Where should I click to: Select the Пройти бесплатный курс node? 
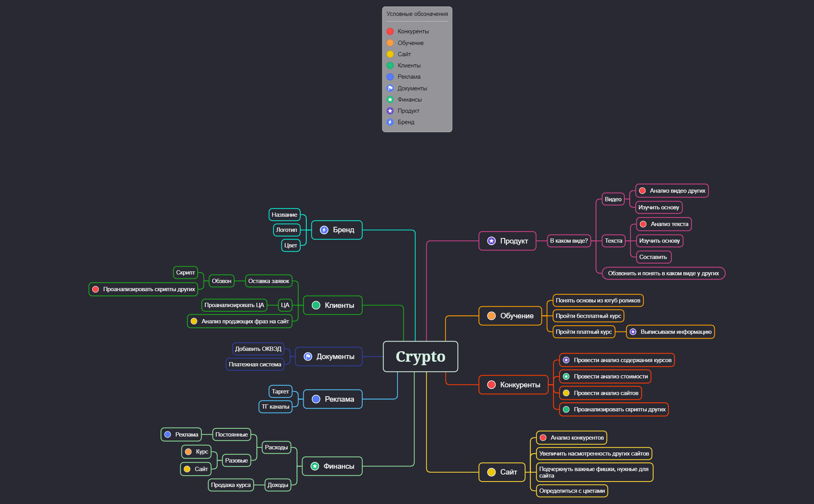pos(588,316)
